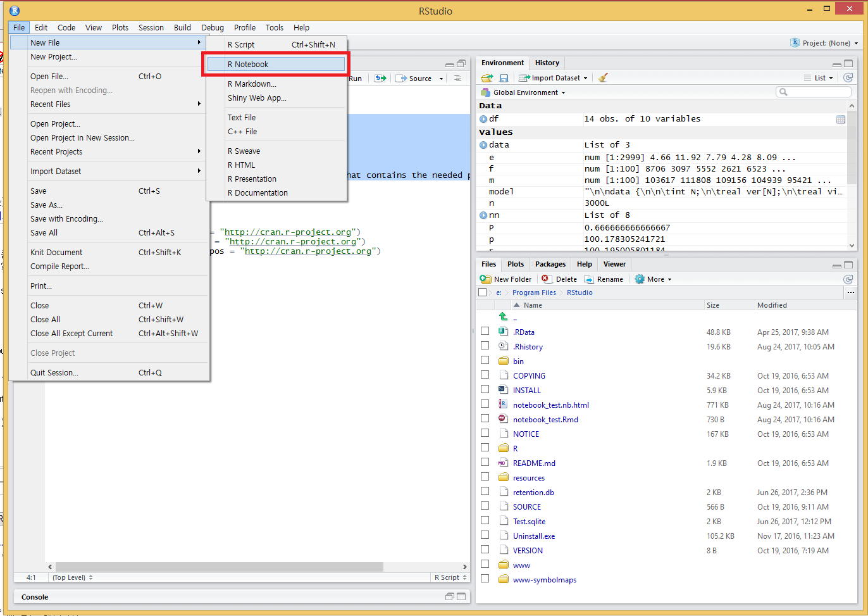Image resolution: width=868 pixels, height=616 pixels.
Task: Collapse the data list in Values
Action: 483,145
